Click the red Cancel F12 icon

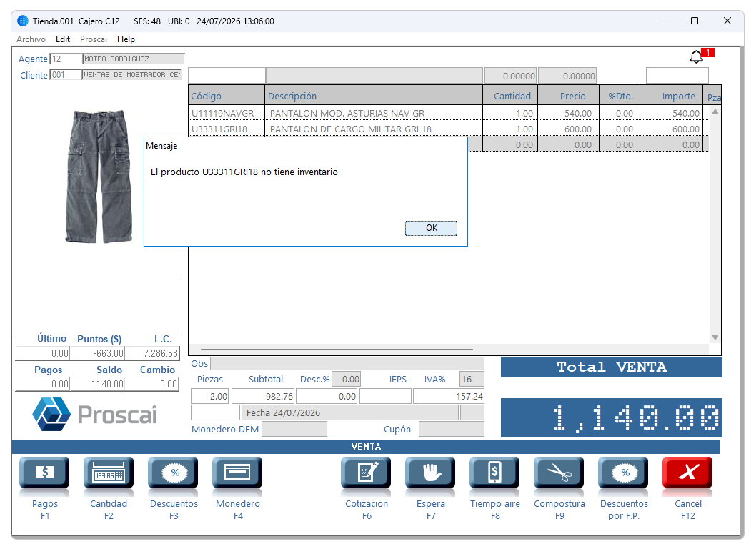click(687, 473)
